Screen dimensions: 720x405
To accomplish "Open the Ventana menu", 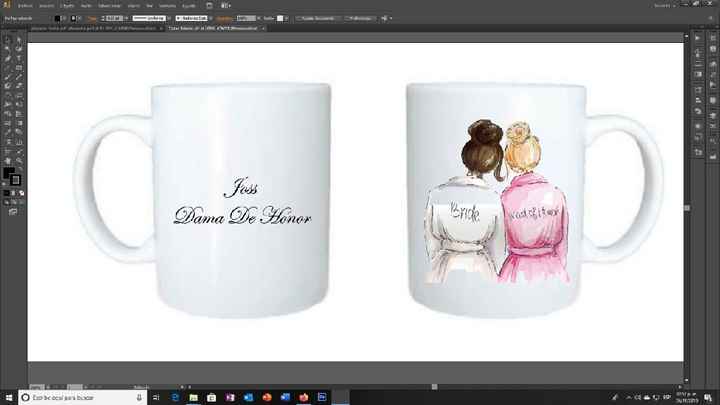I will 167,6.
